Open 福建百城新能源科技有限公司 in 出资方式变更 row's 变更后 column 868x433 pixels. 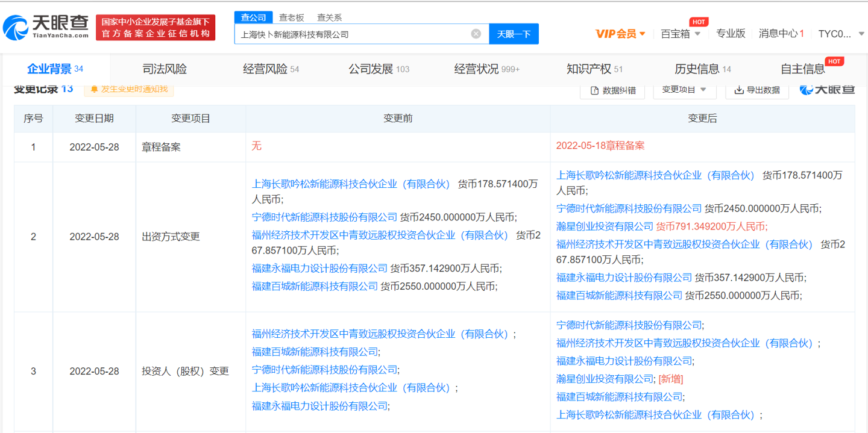pyautogui.click(x=620, y=295)
